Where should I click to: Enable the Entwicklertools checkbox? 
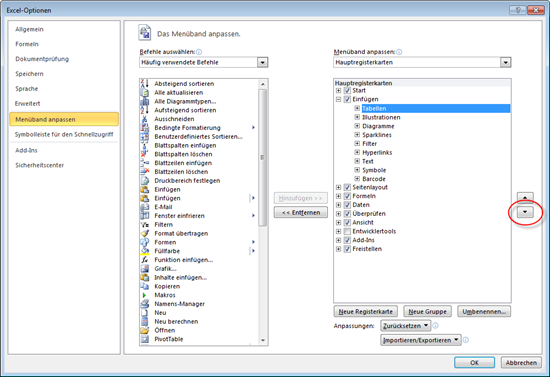click(347, 231)
